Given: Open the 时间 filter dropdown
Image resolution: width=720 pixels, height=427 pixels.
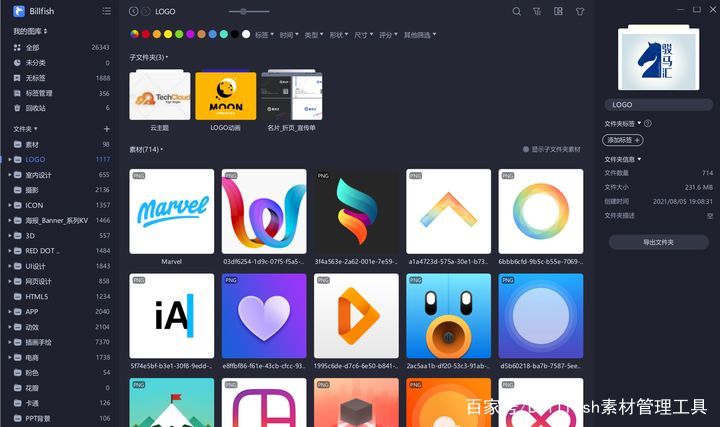Looking at the screenshot, I should pyautogui.click(x=289, y=35).
